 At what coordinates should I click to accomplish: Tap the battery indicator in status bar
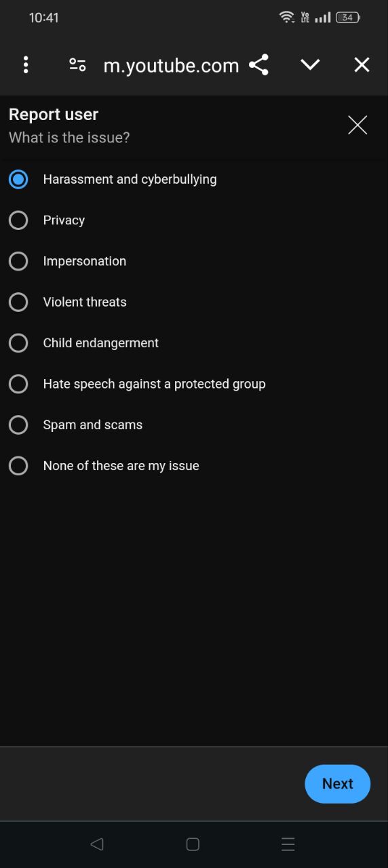(348, 18)
